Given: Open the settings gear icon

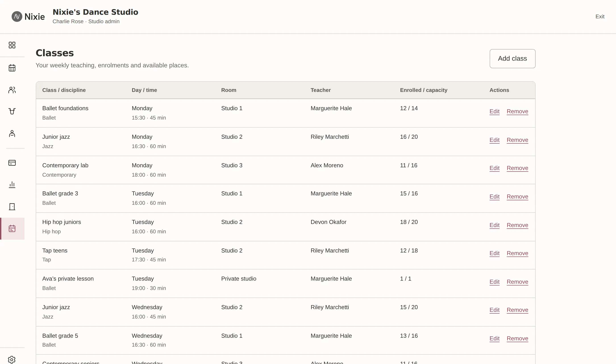Looking at the screenshot, I should (12, 360).
